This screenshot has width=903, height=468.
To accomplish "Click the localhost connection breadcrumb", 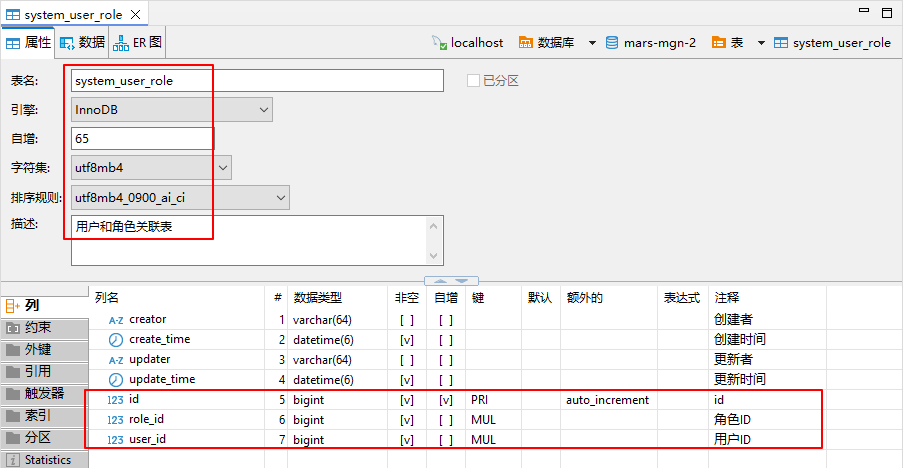I will pyautogui.click(x=467, y=43).
